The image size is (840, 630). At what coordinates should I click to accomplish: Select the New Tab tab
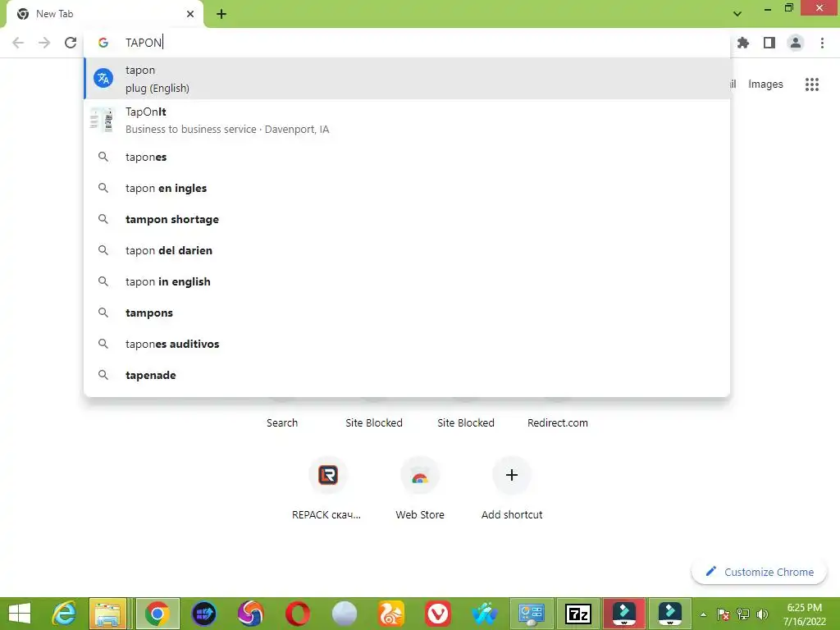pyautogui.click(x=104, y=14)
